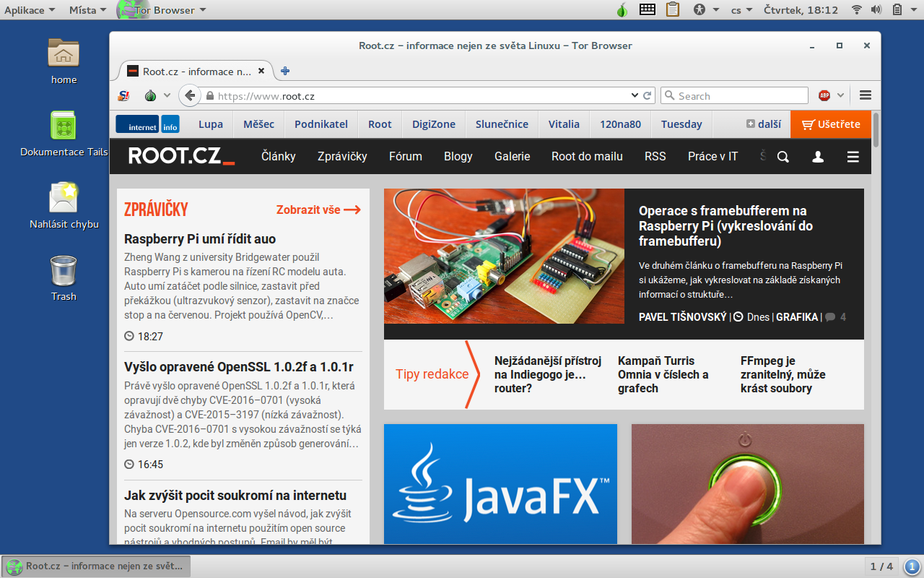Open the Fórum navigation item
924x578 pixels.
pos(406,156)
